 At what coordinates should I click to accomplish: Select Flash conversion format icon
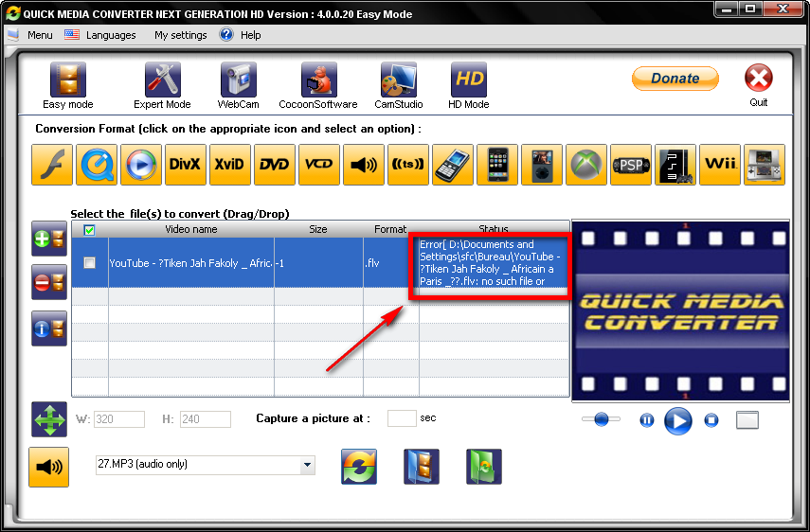click(x=52, y=165)
